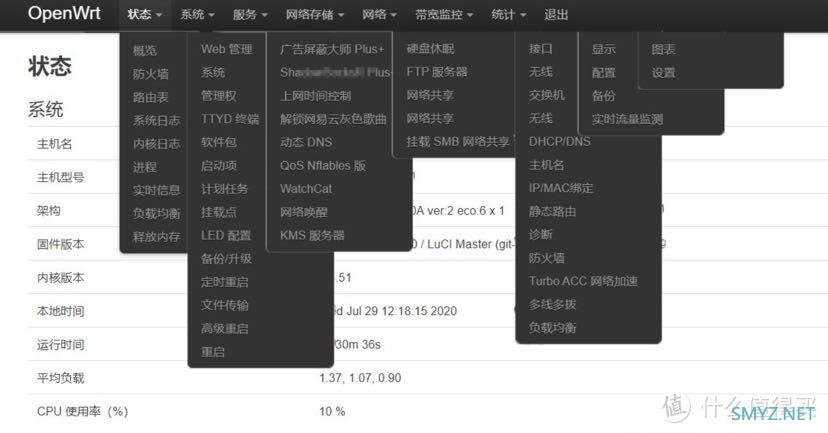Select 动态 DNS in services menu

pos(306,142)
